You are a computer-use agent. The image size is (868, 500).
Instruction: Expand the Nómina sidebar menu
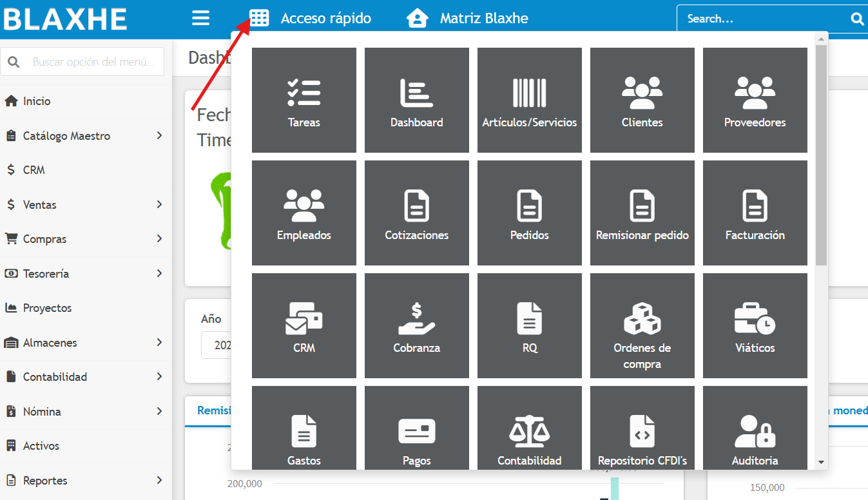[86, 412]
